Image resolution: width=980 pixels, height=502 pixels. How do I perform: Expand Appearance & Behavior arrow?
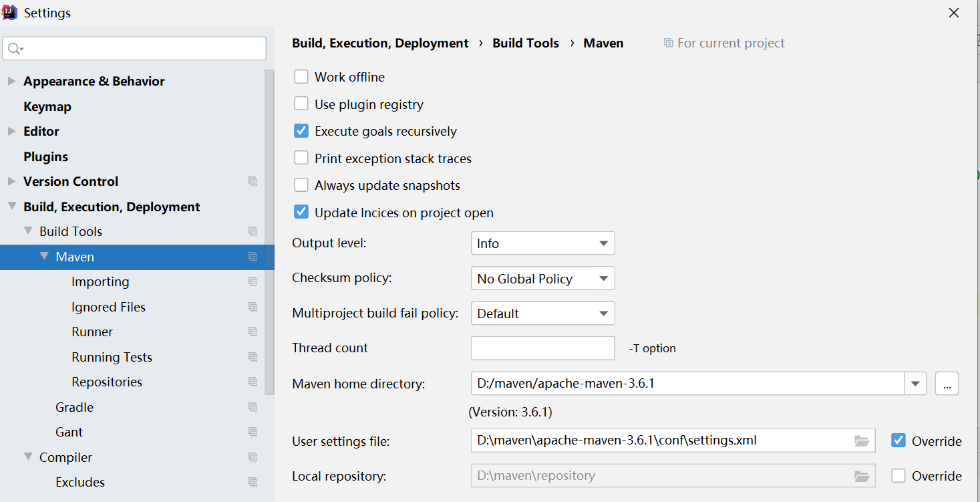pyautogui.click(x=11, y=81)
